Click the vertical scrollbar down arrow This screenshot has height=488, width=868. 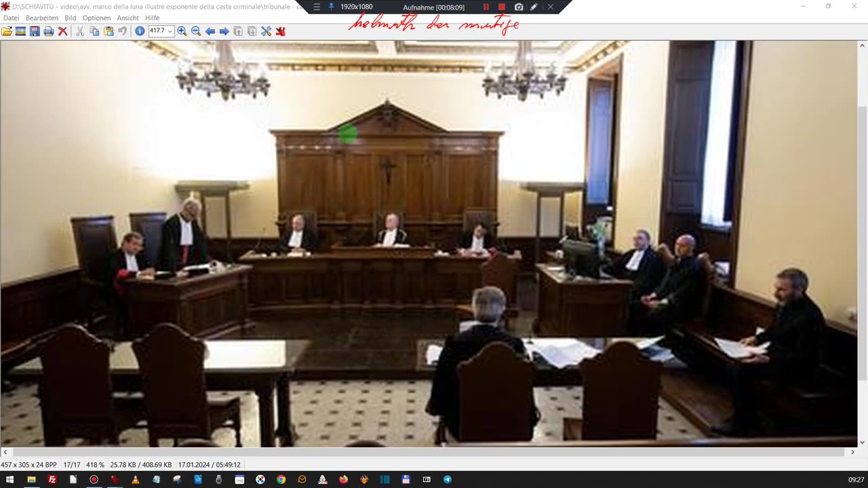pos(862,442)
